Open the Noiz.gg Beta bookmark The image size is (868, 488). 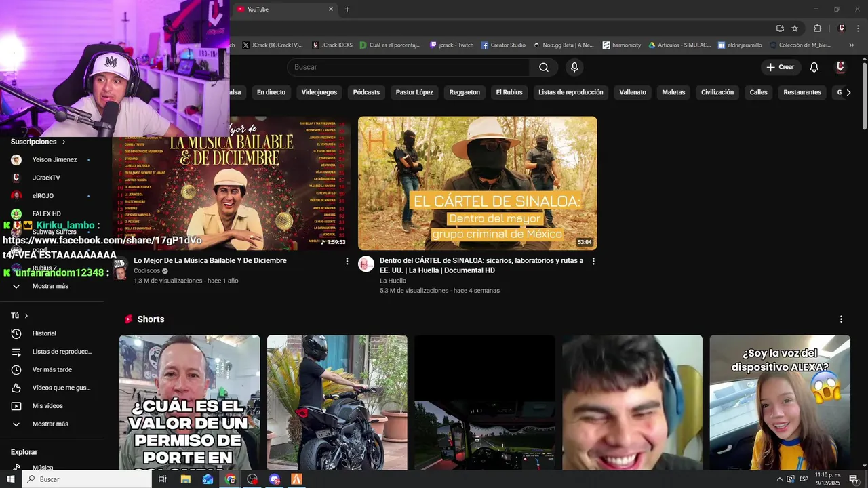point(564,45)
